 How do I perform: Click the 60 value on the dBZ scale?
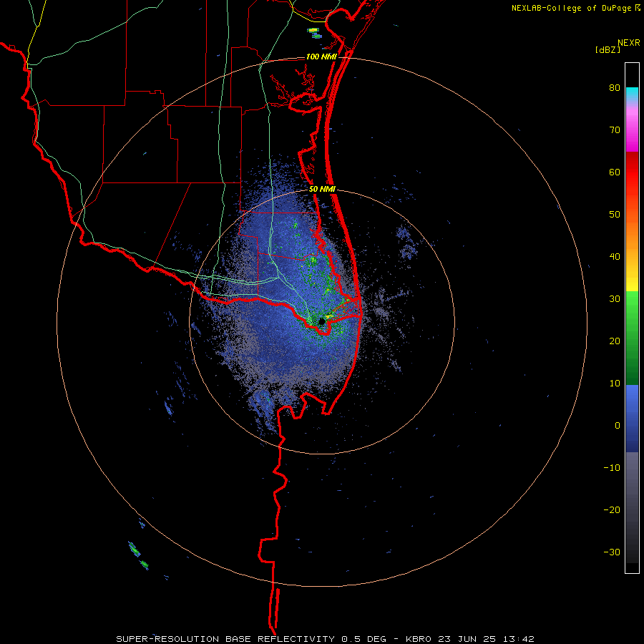pos(615,172)
